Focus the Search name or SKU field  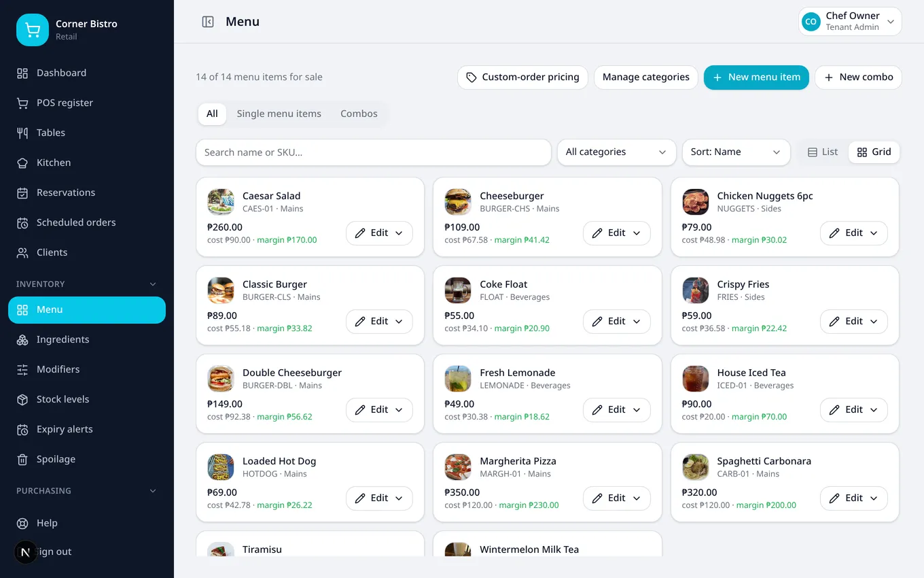[x=373, y=152]
